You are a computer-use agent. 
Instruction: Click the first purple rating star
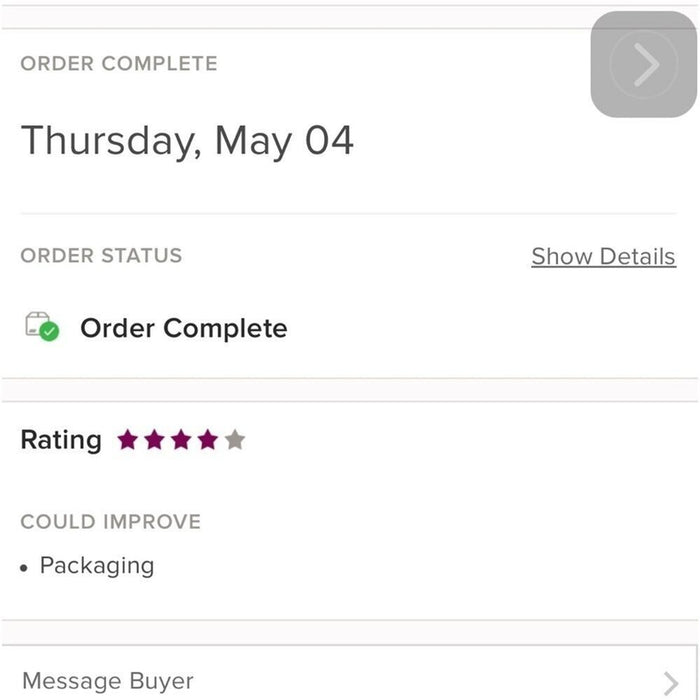pyautogui.click(x=127, y=440)
